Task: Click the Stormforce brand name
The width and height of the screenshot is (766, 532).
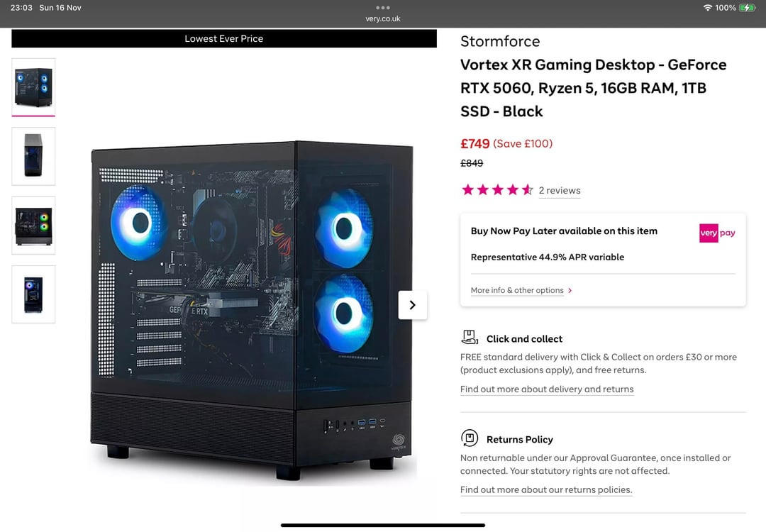Action: tap(500, 42)
